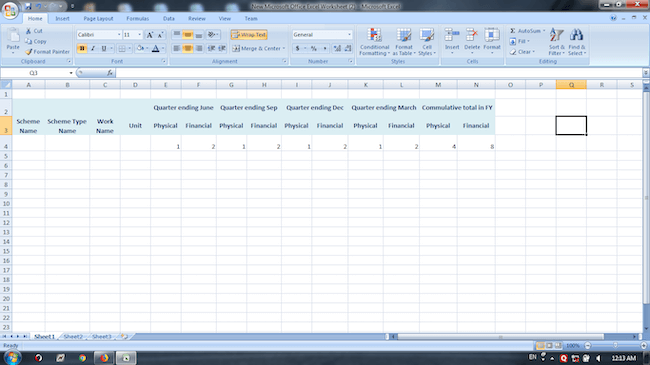Decrease indent in the cell
This screenshot has height=365, width=650.
[x=211, y=49]
